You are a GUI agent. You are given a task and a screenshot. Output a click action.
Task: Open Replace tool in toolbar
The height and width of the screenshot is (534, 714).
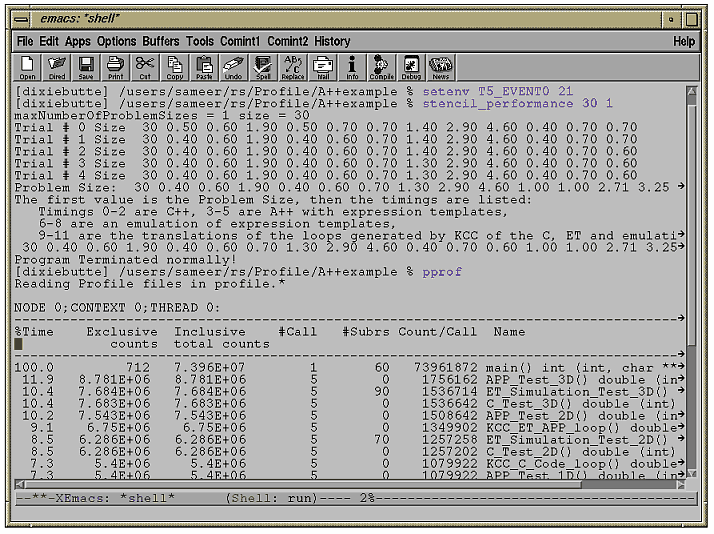(x=292, y=67)
